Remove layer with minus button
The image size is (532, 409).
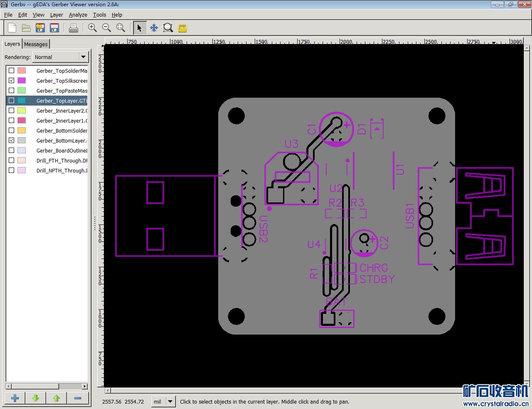click(x=77, y=398)
